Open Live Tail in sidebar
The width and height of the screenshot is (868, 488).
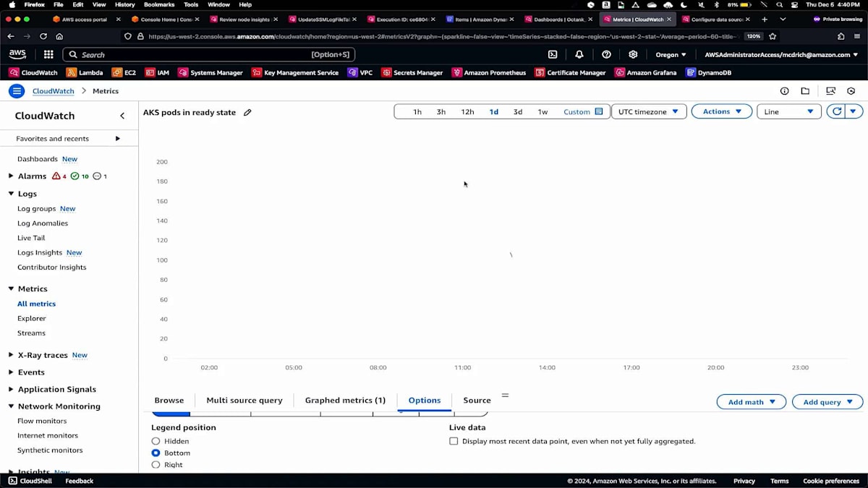click(x=31, y=238)
